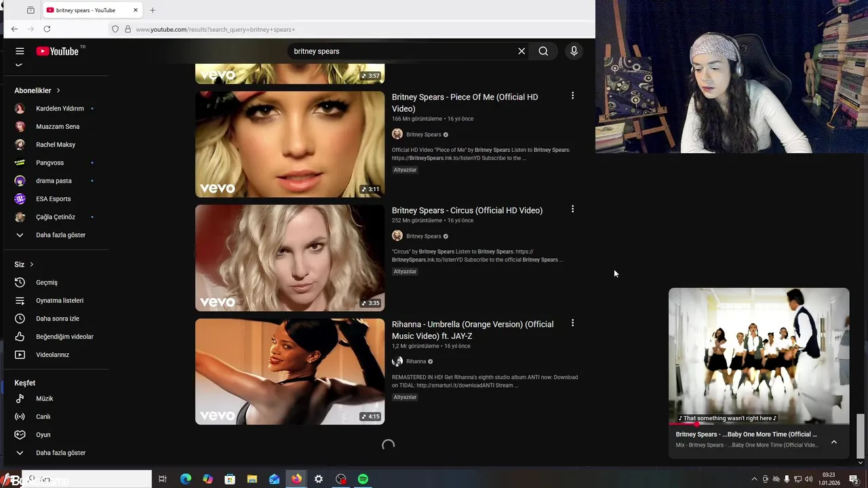This screenshot has height=488, width=868.
Task: Open title Rihanna - Umbrella (Orange Version)
Action: pos(473,330)
